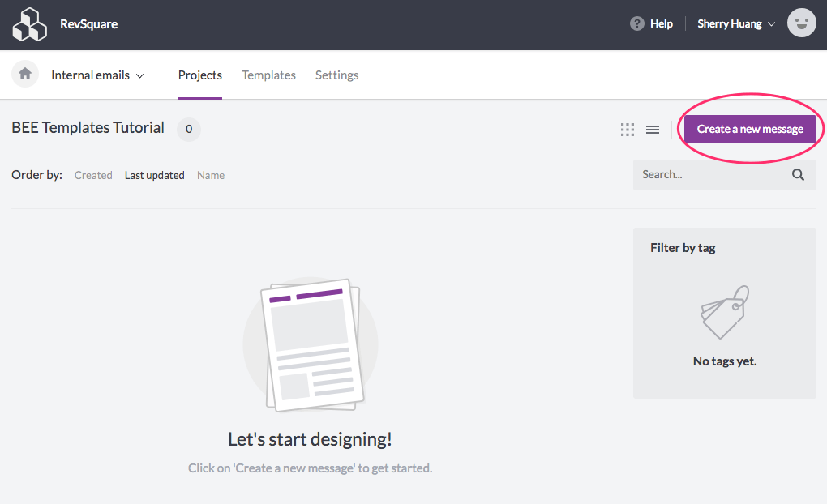827x504 pixels.
Task: Click Create a new message button
Action: (x=750, y=129)
